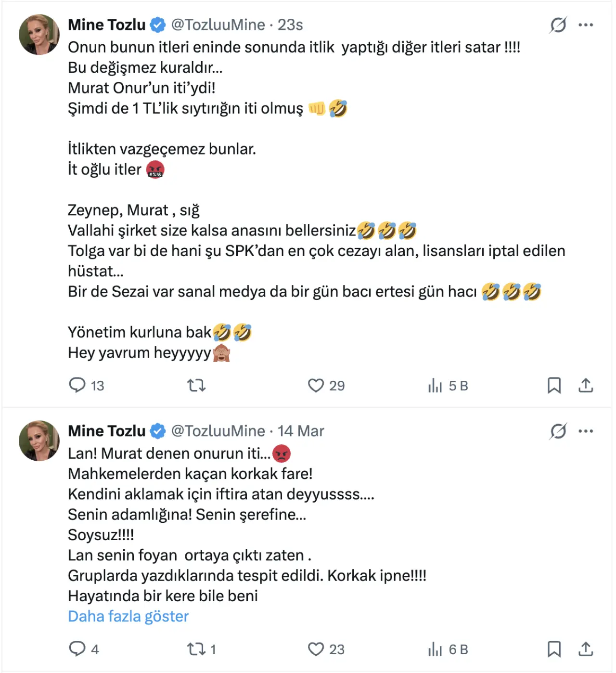Open Grok icon on the first tweet
The image size is (616, 673).
click(x=558, y=25)
